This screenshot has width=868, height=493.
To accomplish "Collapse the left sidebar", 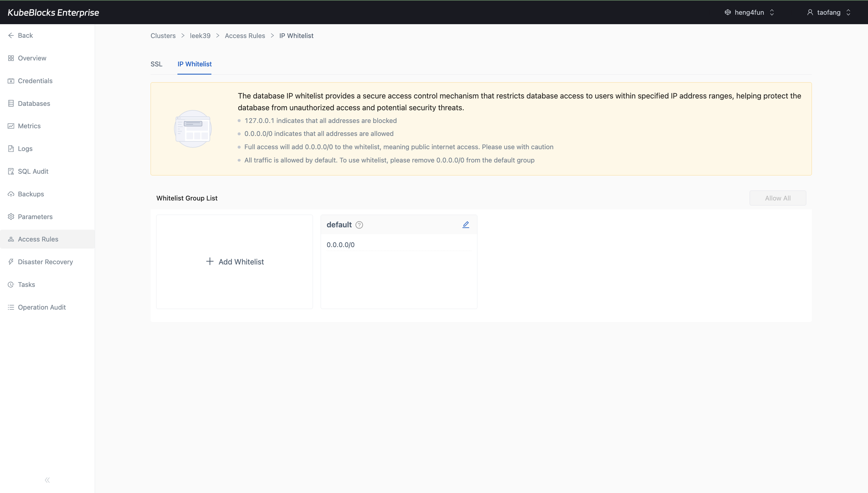I will click(47, 480).
